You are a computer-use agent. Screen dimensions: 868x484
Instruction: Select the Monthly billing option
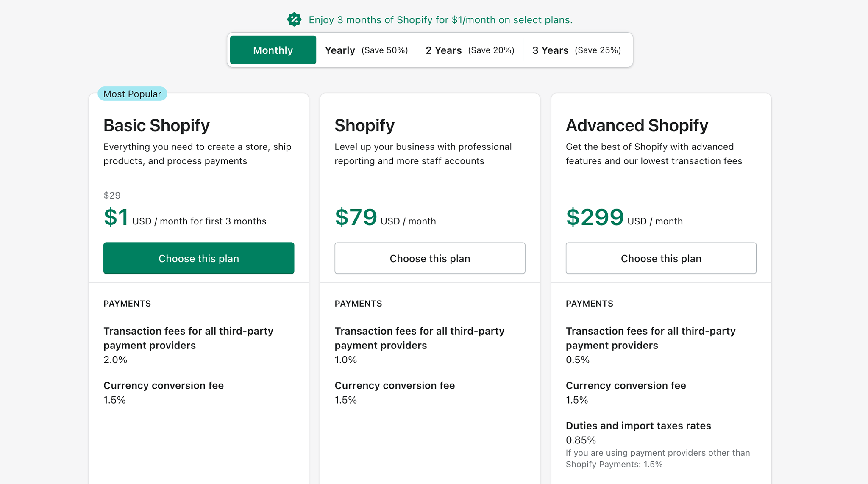coord(273,50)
